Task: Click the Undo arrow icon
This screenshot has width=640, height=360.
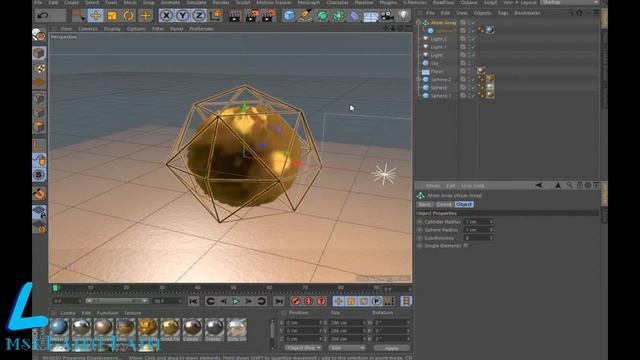Action: pos(43,16)
